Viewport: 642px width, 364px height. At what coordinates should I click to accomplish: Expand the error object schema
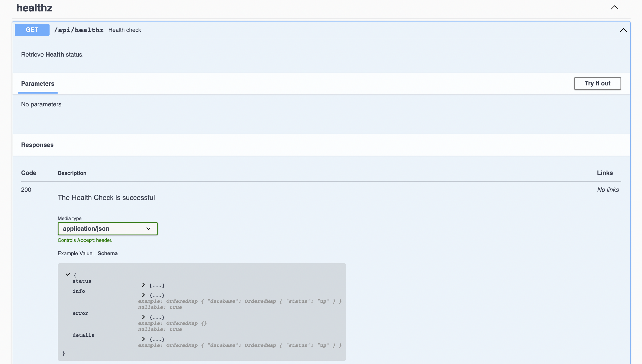click(x=143, y=317)
